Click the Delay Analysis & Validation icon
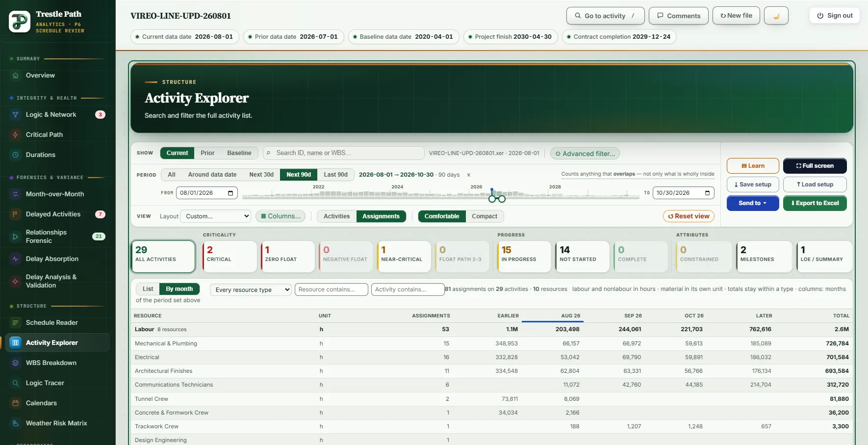The height and width of the screenshot is (445, 868). 15,281
